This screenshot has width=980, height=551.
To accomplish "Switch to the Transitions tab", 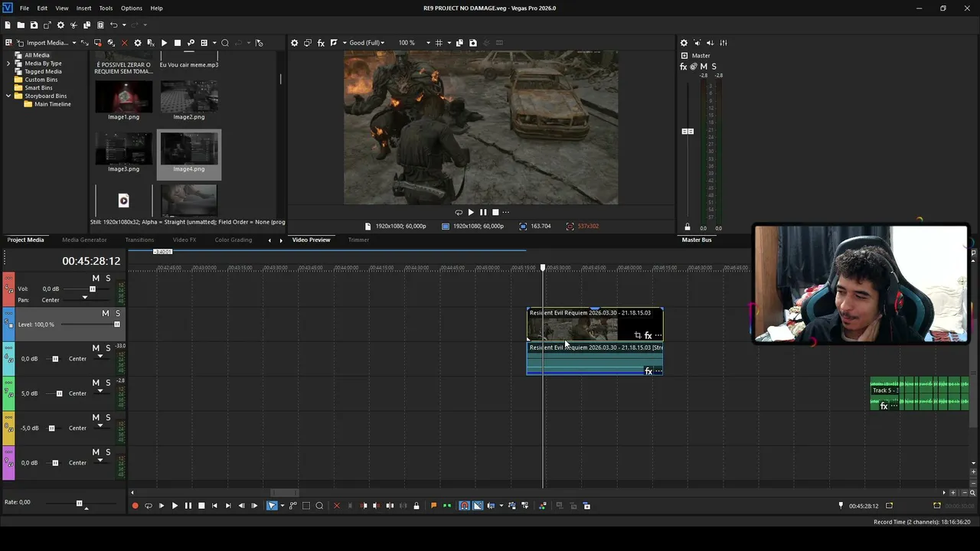I will click(x=139, y=240).
